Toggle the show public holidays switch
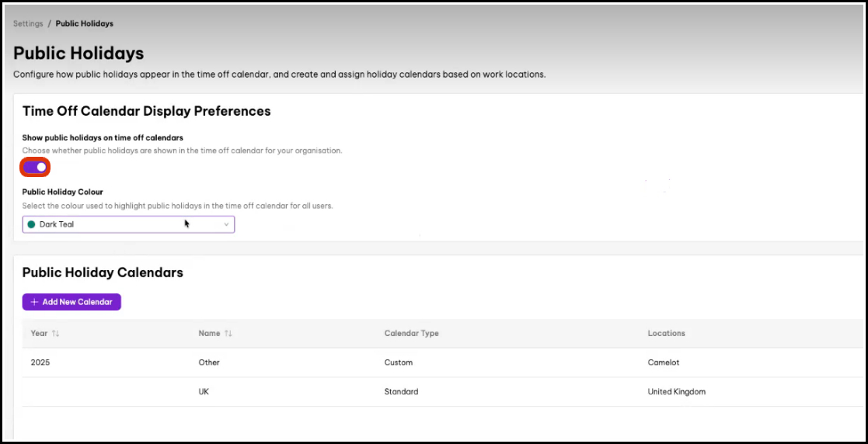868x444 pixels. click(36, 167)
